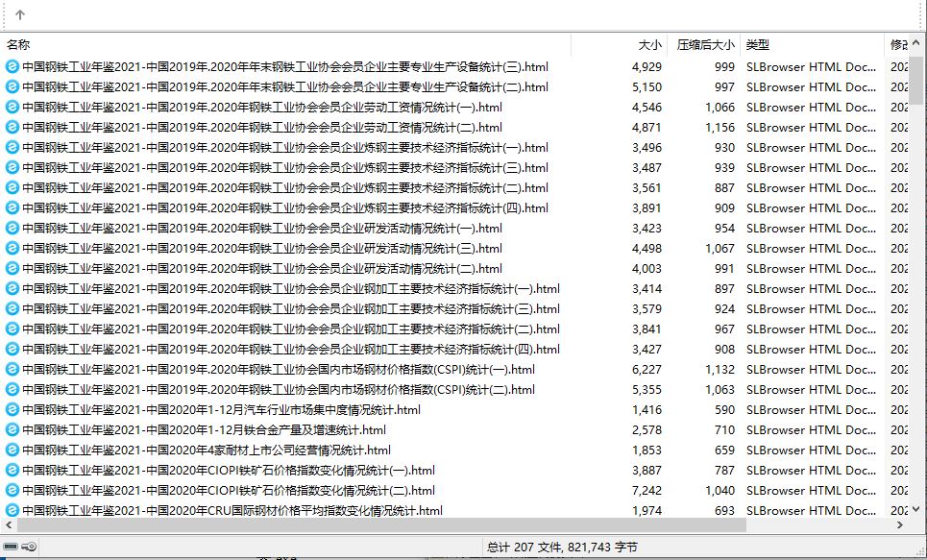Click the icon beside 炼钢主要技术经济指标统计(一).html
Image resolution: width=927 pixels, height=560 pixels.
(x=12, y=147)
